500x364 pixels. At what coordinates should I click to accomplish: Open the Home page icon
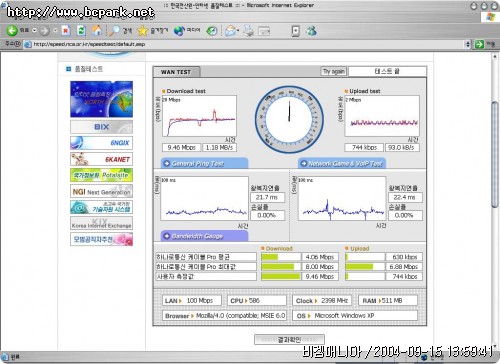[x=97, y=31]
